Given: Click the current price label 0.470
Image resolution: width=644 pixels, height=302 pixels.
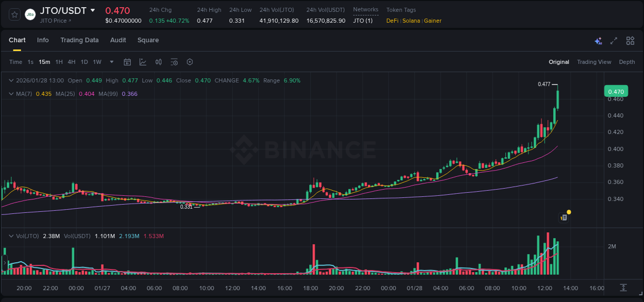Looking at the screenshot, I should (616, 91).
